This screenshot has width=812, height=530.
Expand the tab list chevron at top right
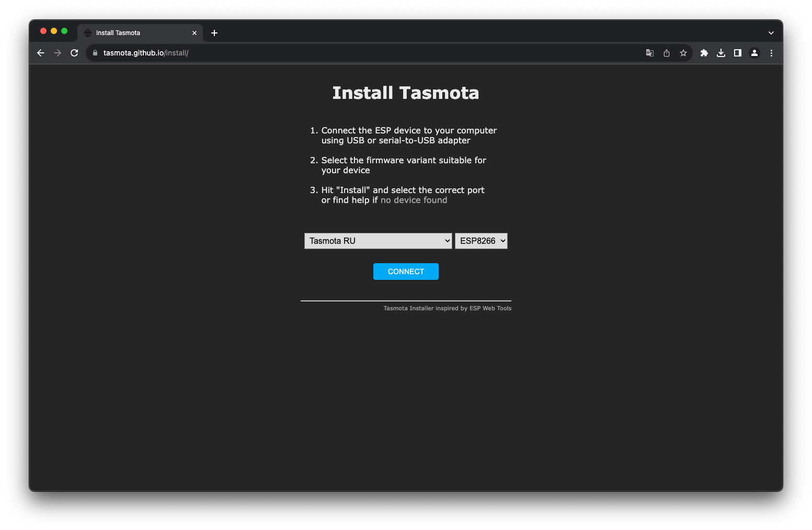(771, 32)
